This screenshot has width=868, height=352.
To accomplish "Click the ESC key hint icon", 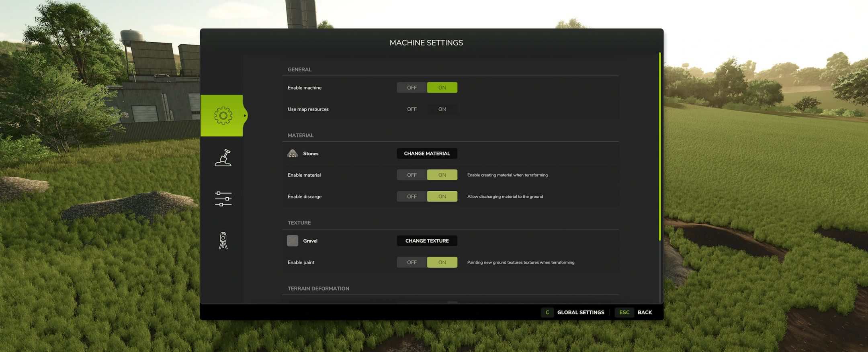I will (624, 313).
